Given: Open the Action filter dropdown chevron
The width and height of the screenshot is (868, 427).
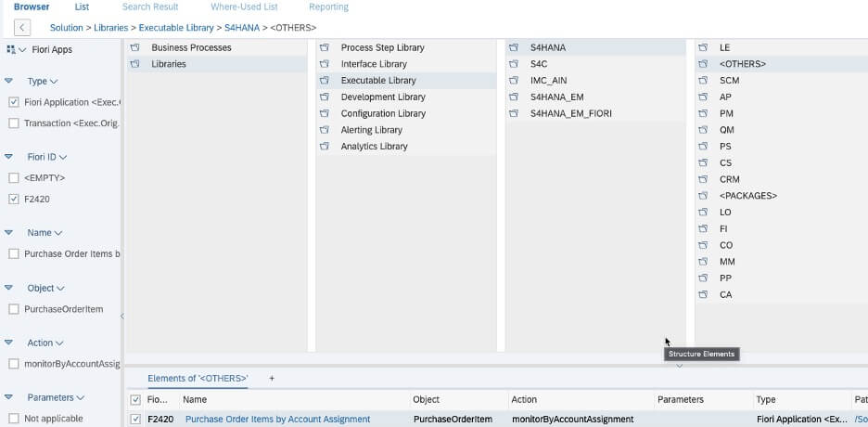Looking at the screenshot, I should click(x=59, y=343).
